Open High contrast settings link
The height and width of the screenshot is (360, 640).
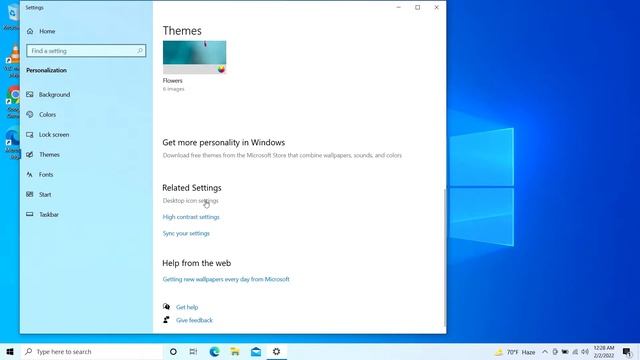tap(191, 217)
